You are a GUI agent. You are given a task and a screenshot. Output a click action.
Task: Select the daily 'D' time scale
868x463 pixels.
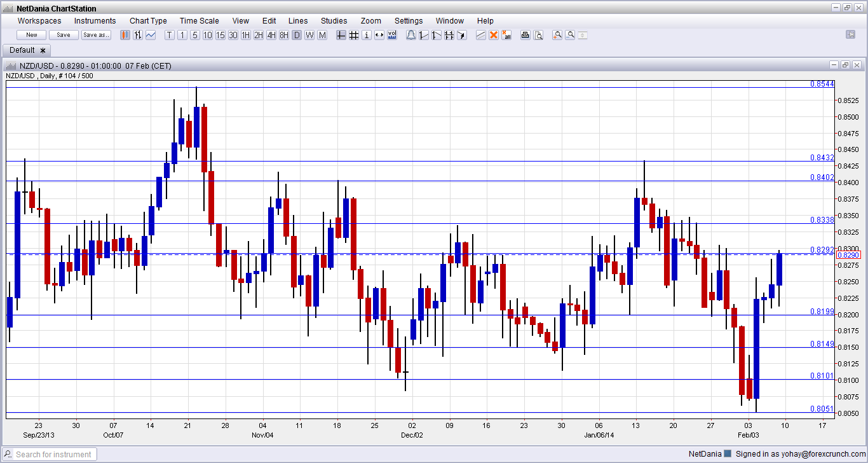click(x=297, y=35)
